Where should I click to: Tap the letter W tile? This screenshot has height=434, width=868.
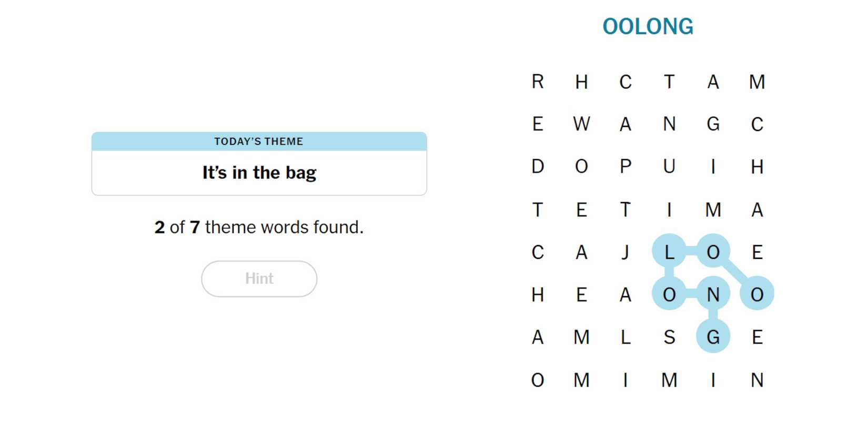pyautogui.click(x=581, y=124)
